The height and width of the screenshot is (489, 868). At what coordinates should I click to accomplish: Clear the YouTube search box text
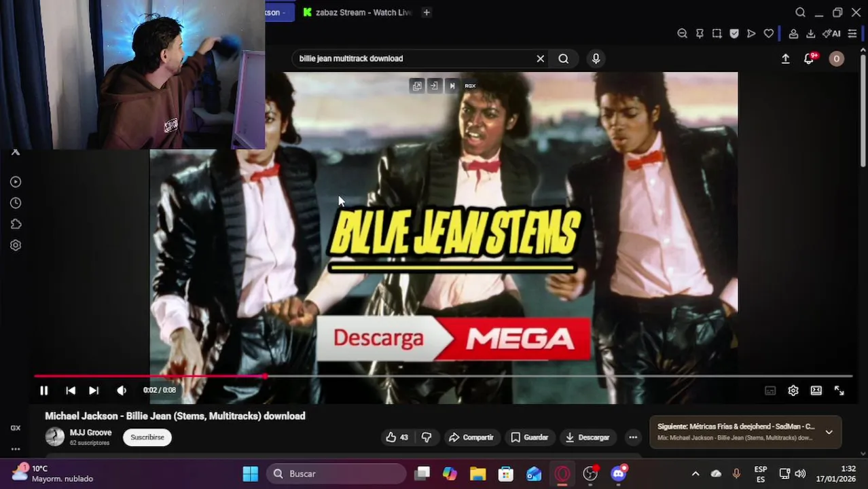pos(541,59)
